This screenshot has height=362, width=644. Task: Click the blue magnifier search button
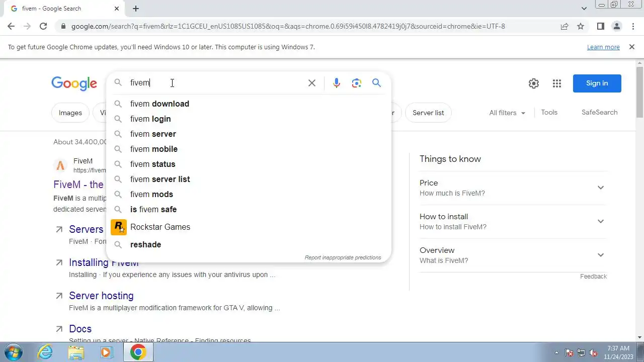[x=376, y=83]
